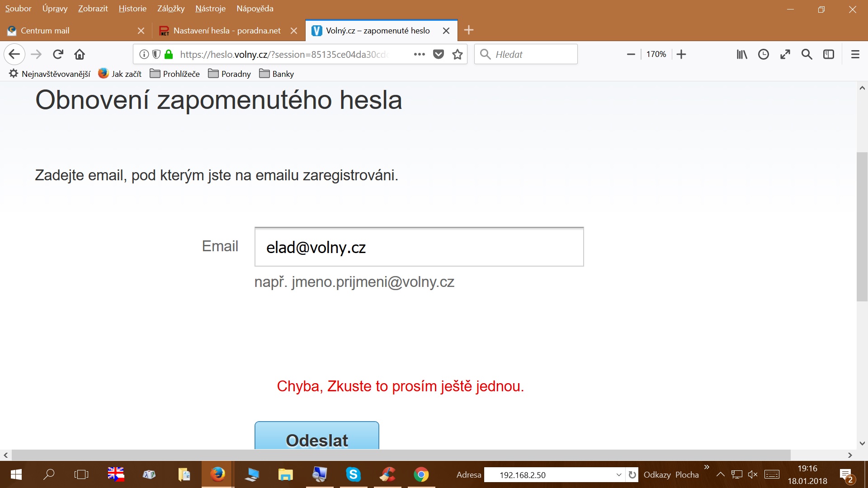The height and width of the screenshot is (488, 868).
Task: Toggle the muted volume tray icon
Action: click(x=752, y=474)
